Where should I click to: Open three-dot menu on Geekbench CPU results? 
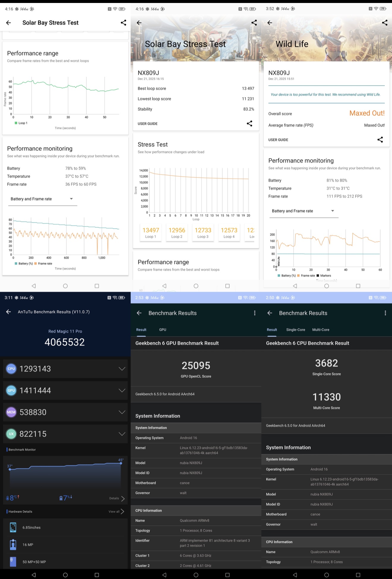click(385, 313)
